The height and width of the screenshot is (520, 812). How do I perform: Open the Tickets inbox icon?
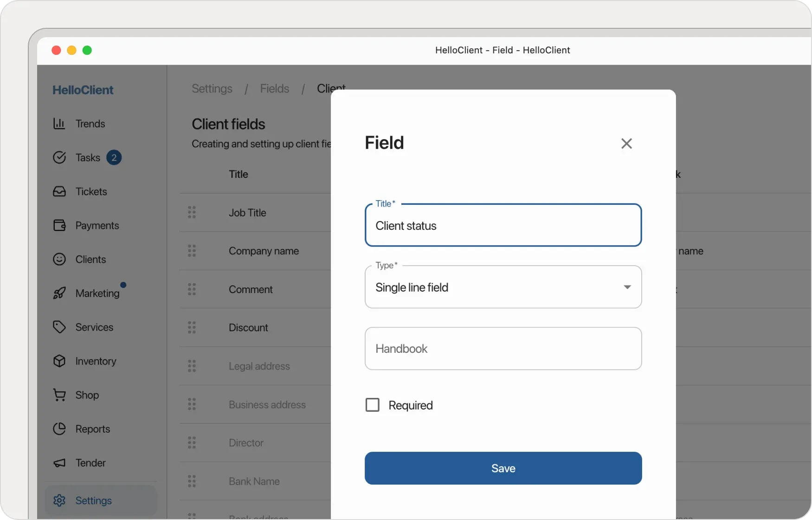coord(60,191)
